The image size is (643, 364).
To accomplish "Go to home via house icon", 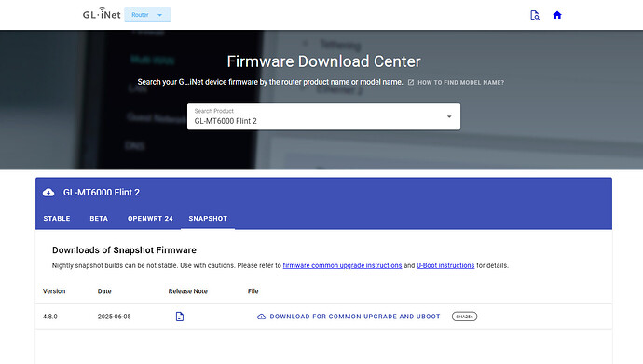I will pyautogui.click(x=557, y=15).
